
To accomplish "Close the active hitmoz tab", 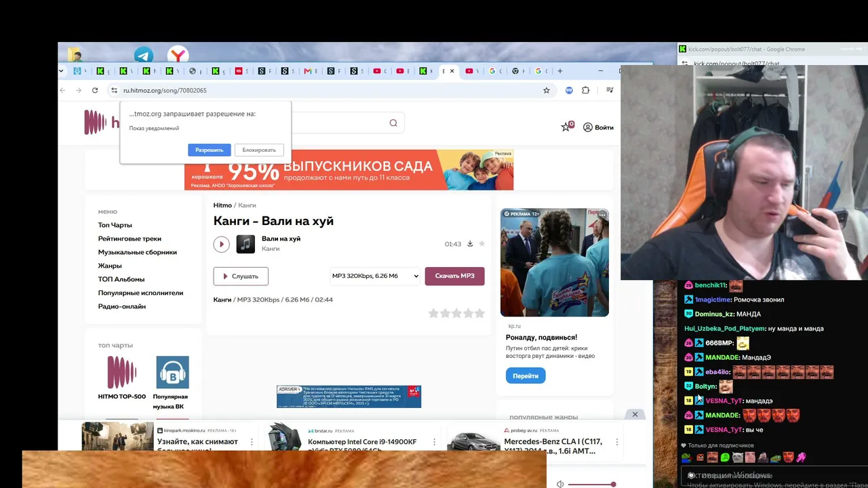I will [x=452, y=71].
